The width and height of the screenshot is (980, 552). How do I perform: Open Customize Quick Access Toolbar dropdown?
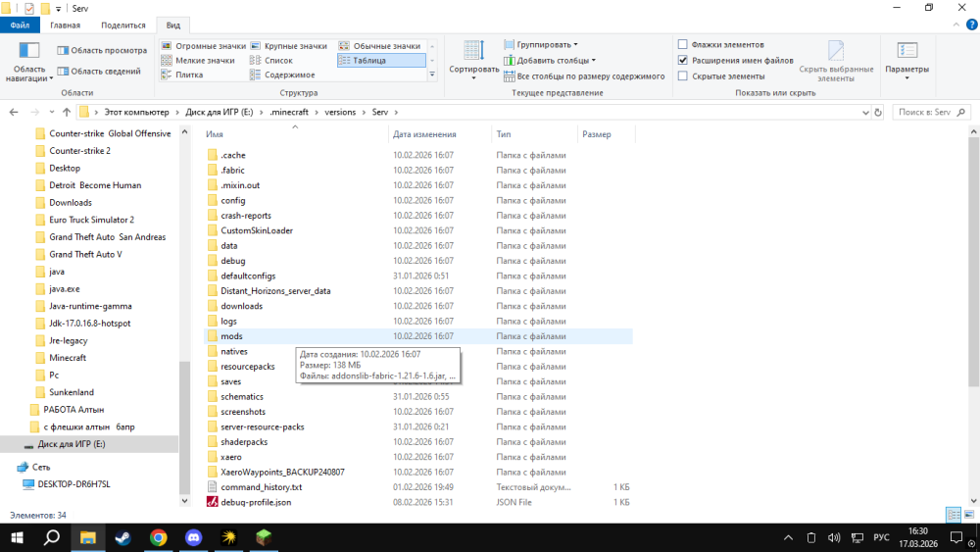pos(58,9)
